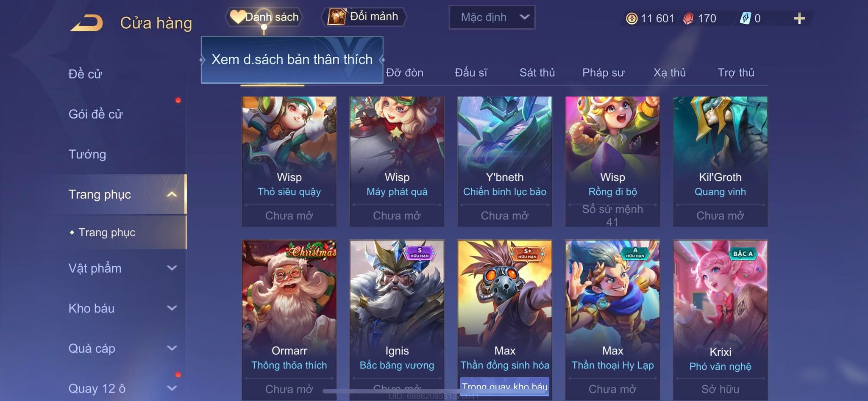Expand the Vật phẩm sidebar section
This screenshot has height=401, width=868.
click(172, 268)
